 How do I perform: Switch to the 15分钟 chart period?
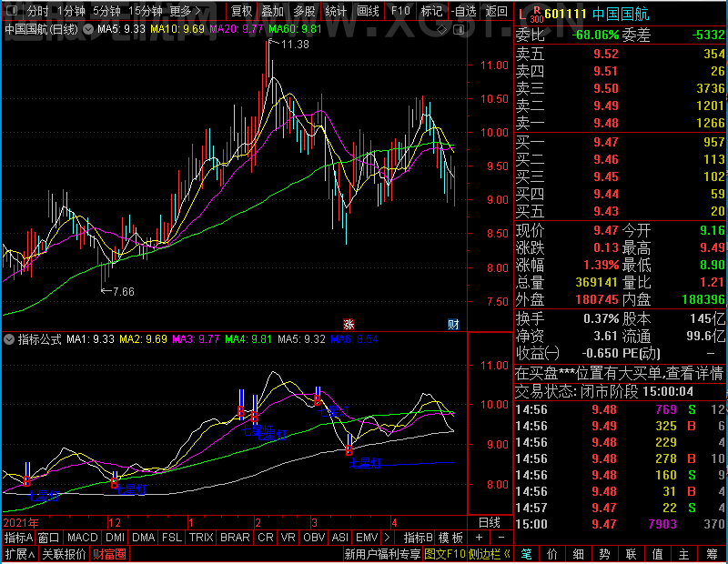click(x=145, y=11)
